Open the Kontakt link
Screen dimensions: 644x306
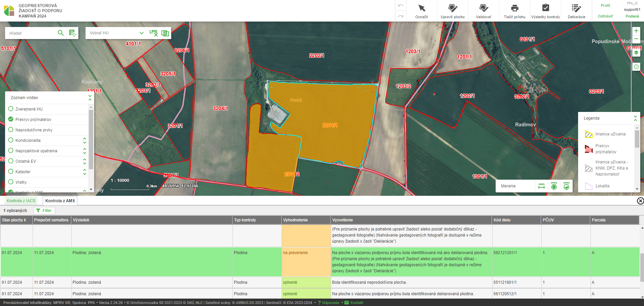point(357,303)
